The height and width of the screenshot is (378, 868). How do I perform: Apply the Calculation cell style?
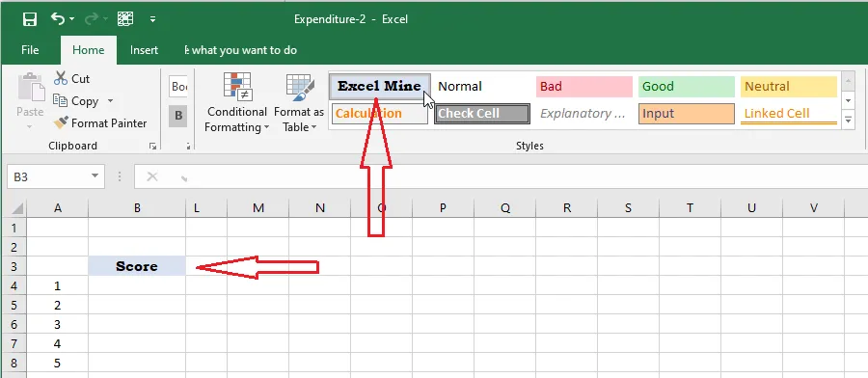pyautogui.click(x=380, y=114)
